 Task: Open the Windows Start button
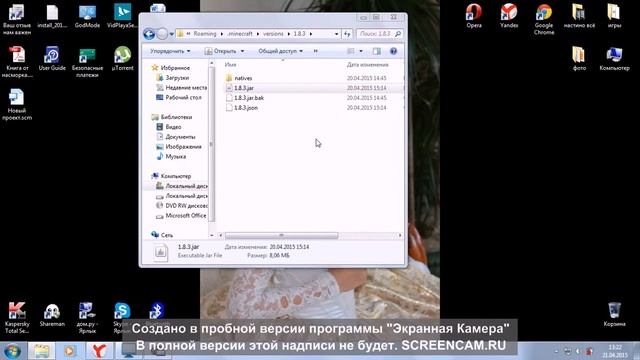[x=12, y=351]
